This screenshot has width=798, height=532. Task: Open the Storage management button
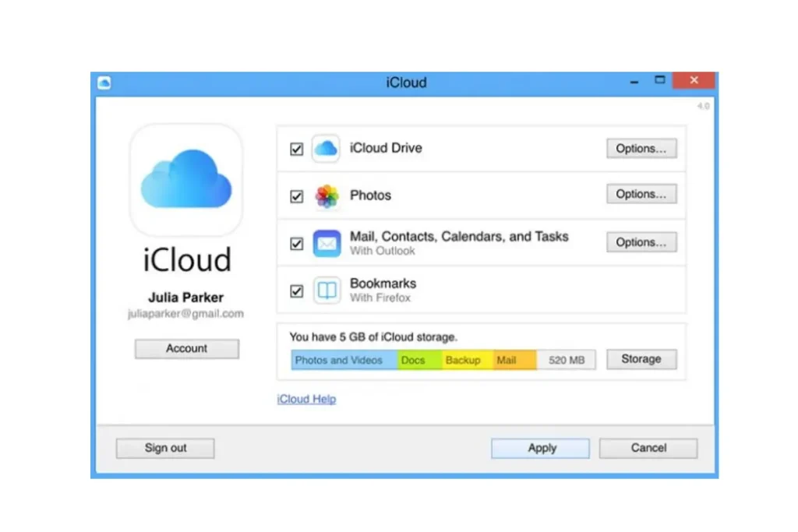[x=641, y=359]
